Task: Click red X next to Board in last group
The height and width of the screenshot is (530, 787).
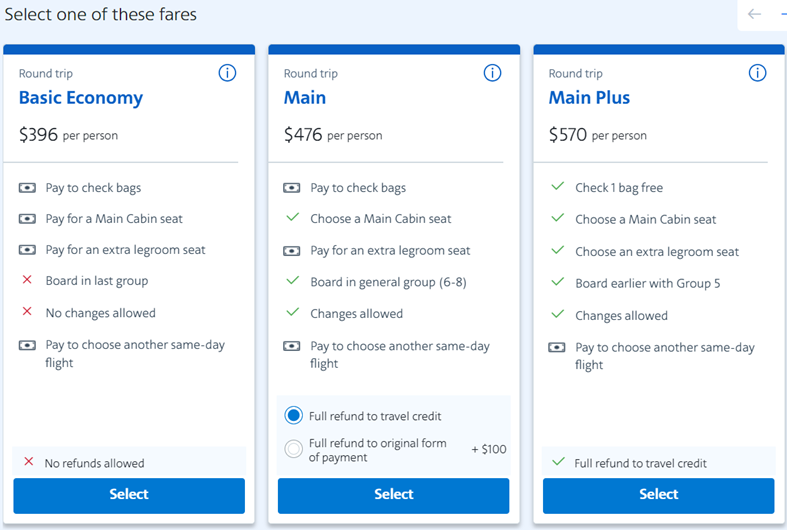Action: (27, 280)
